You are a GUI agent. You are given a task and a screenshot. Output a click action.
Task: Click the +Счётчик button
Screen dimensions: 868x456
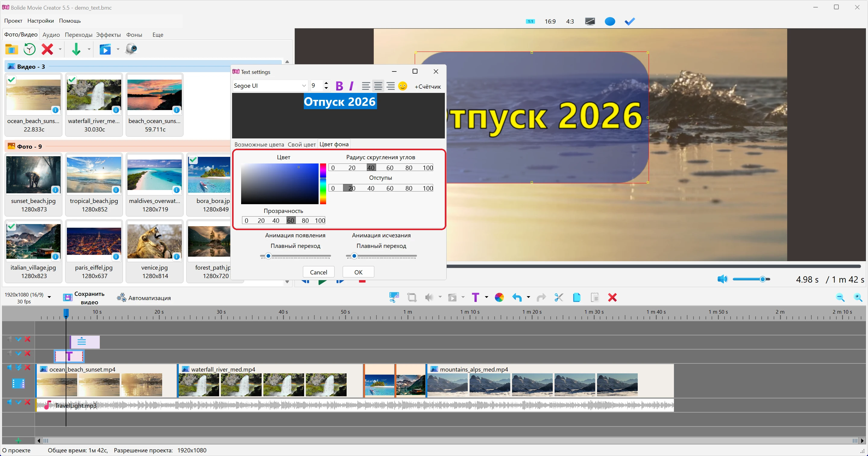pyautogui.click(x=427, y=86)
